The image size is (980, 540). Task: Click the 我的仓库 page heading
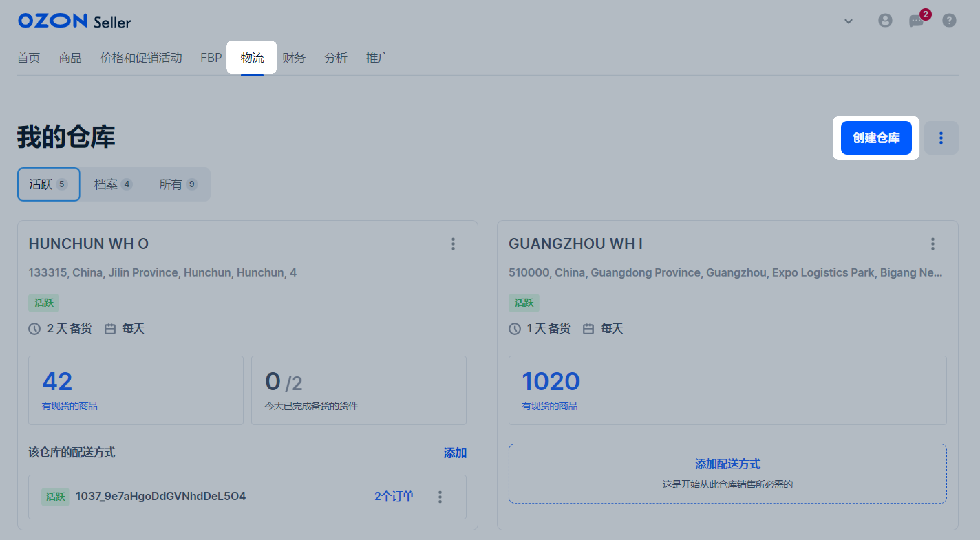66,137
